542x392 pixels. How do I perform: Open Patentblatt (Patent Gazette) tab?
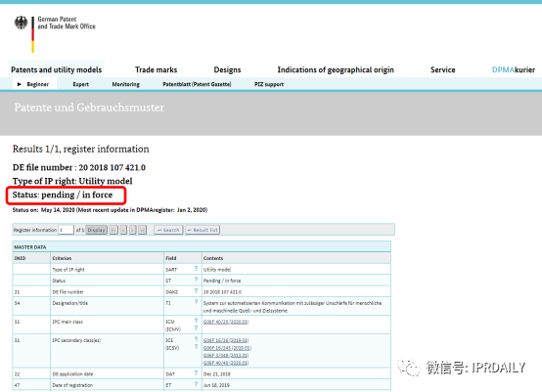click(x=197, y=84)
